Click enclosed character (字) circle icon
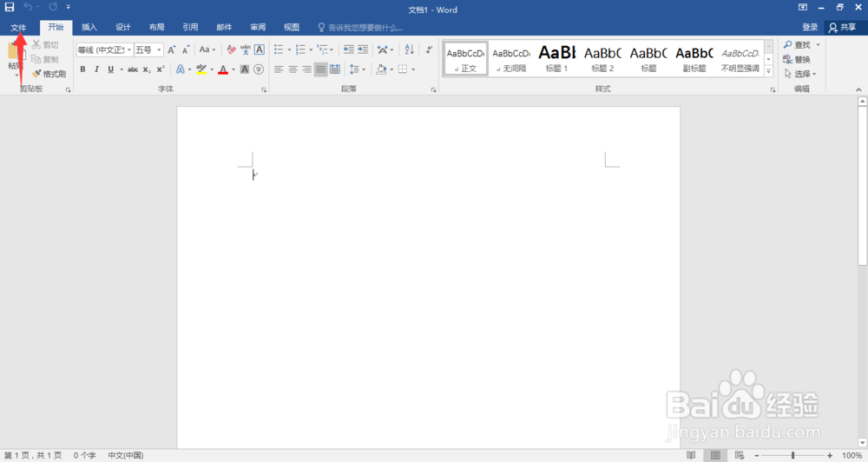The image size is (868, 462). click(x=259, y=69)
